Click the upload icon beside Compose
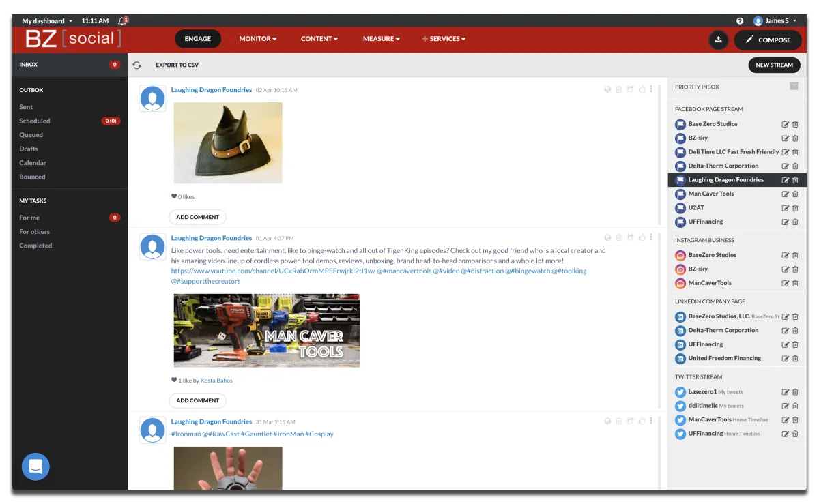The width and height of the screenshot is (819, 504). pyautogui.click(x=719, y=40)
